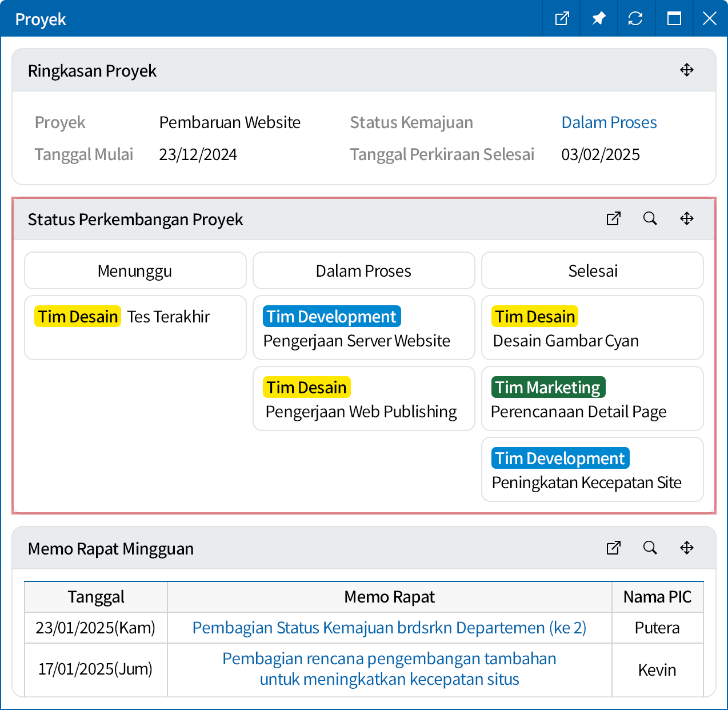This screenshot has height=710, width=728.
Task: Open Proyek window in a new window
Action: (x=562, y=18)
